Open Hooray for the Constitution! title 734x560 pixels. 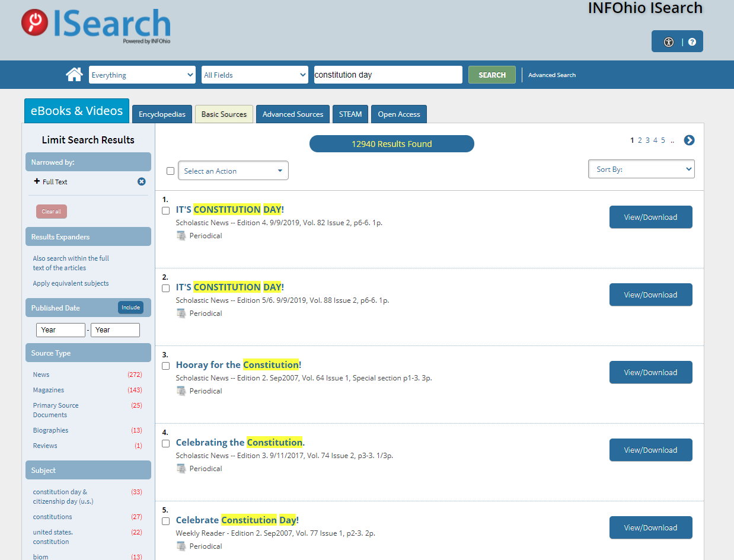click(x=239, y=364)
